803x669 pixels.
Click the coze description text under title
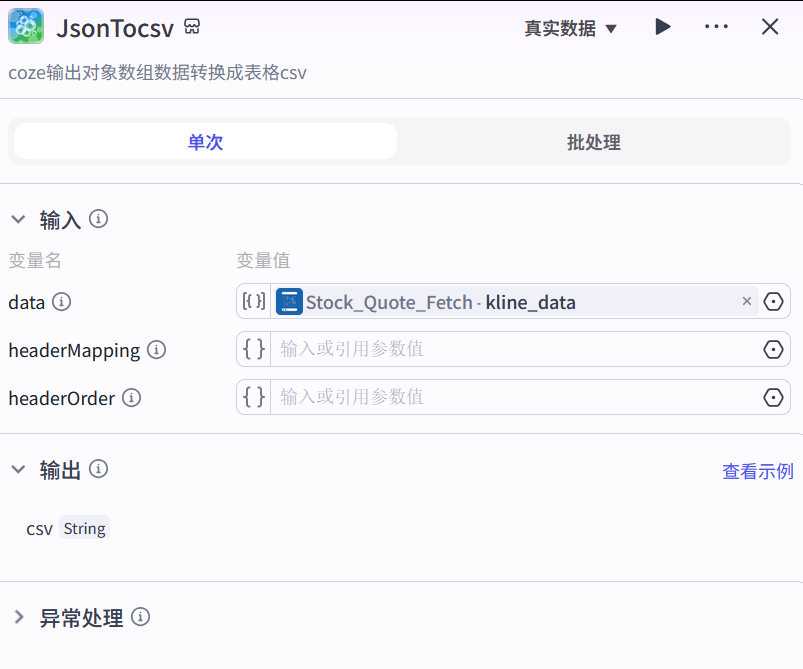point(157,73)
